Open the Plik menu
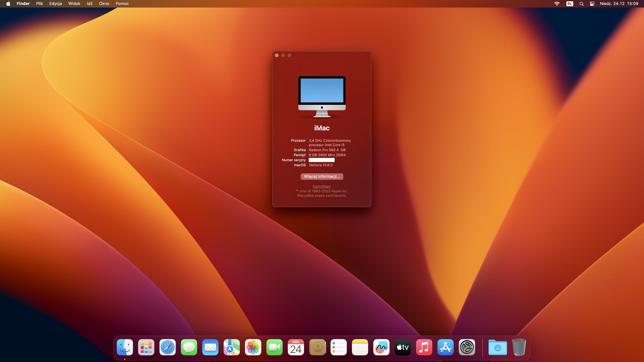 click(x=39, y=3)
